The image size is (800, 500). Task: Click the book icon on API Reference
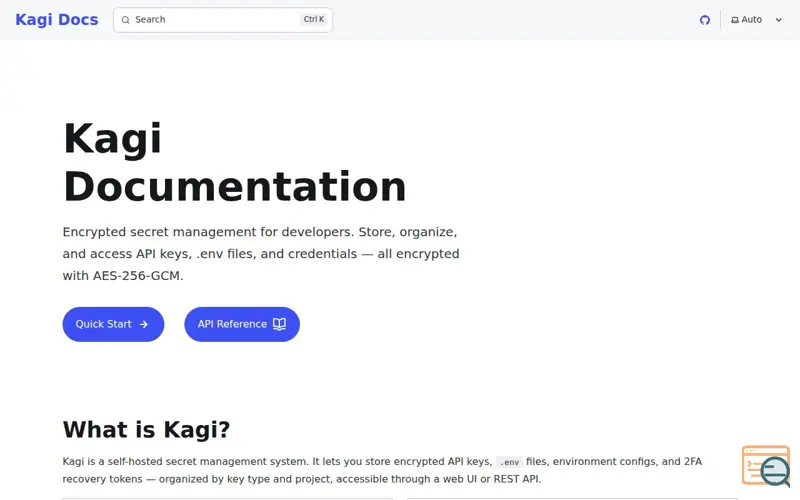click(x=279, y=324)
